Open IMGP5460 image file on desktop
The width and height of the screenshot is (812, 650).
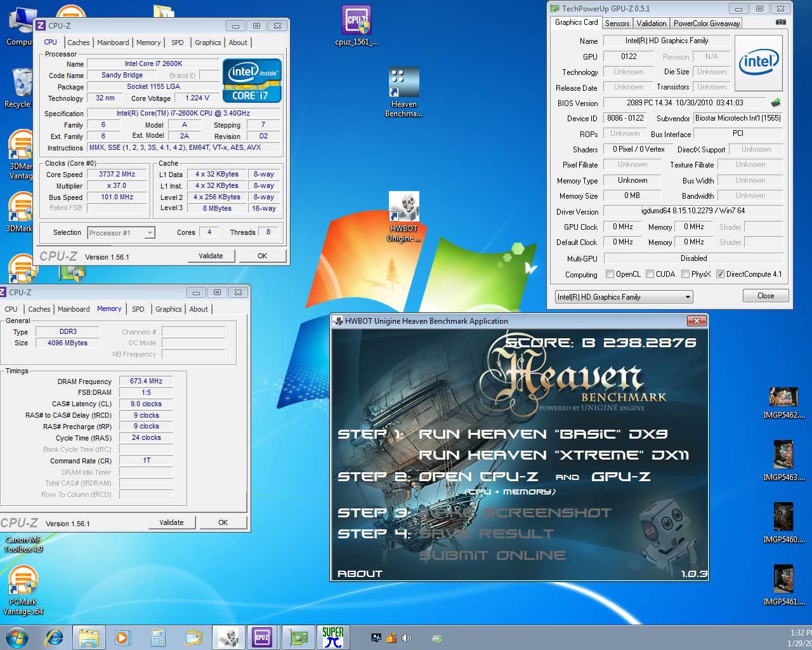(x=784, y=522)
